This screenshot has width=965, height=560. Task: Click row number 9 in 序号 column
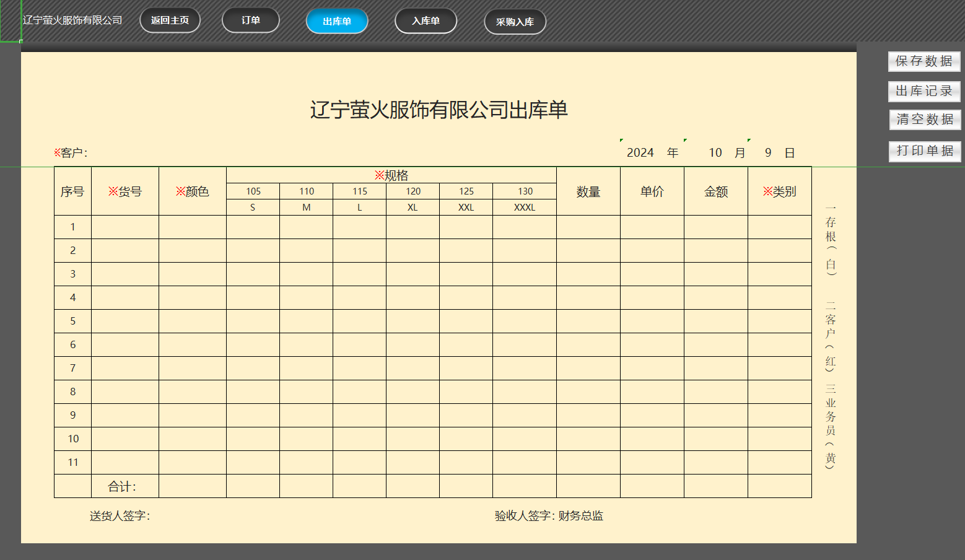click(x=72, y=416)
